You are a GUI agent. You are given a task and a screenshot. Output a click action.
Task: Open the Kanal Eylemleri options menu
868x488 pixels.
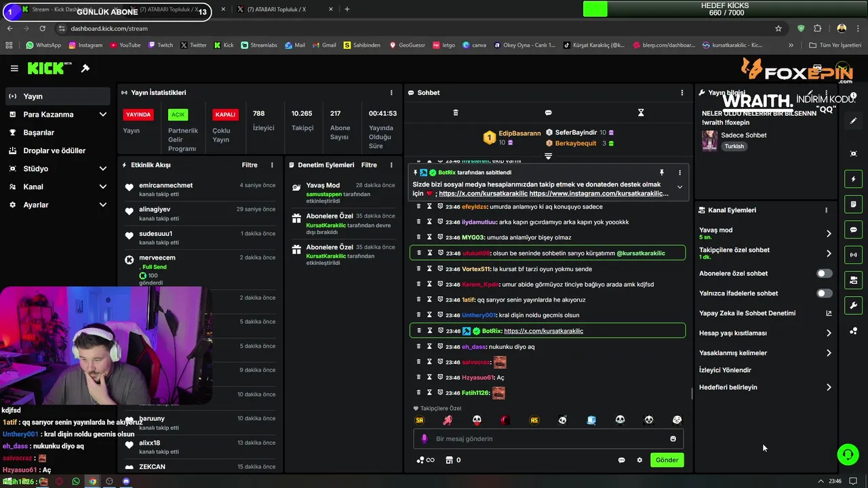tap(826, 210)
